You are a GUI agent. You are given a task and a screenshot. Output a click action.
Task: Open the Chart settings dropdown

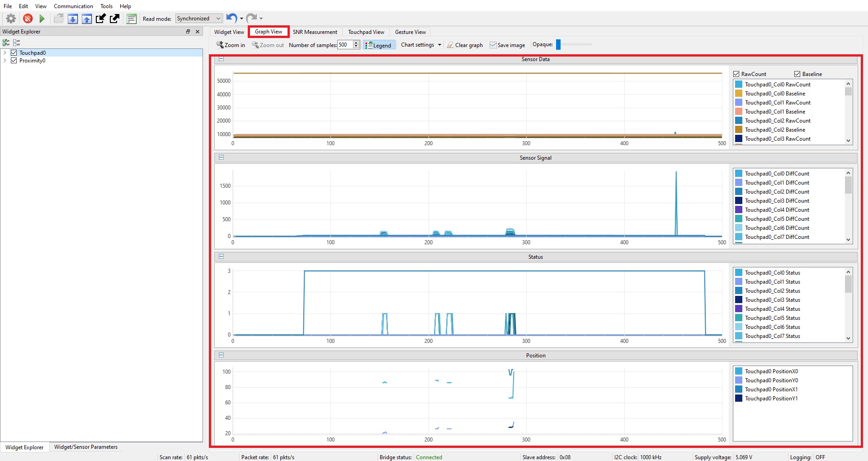point(421,45)
